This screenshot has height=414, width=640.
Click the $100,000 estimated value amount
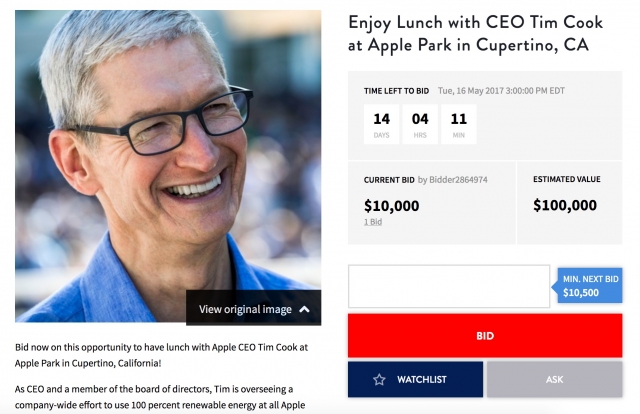click(565, 206)
